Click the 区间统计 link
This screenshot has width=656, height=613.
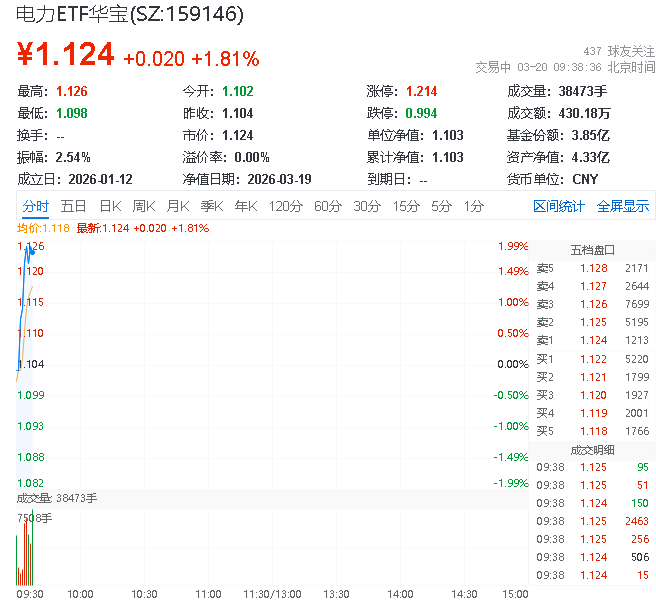click(x=559, y=206)
